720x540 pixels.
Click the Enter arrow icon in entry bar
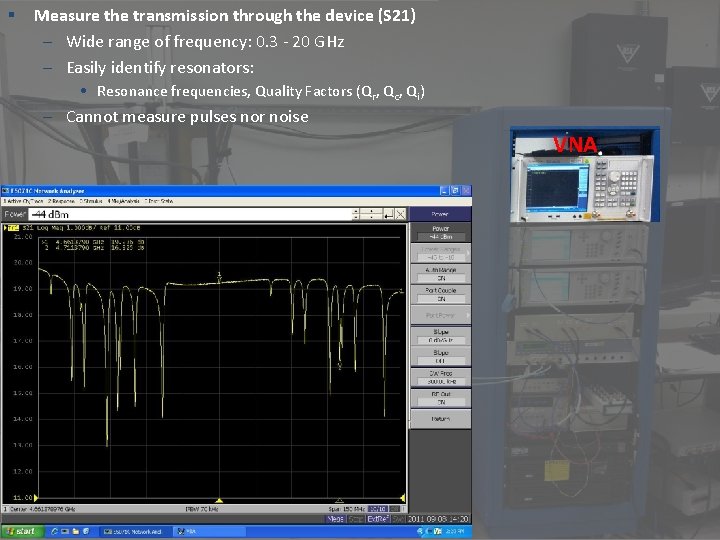(x=388, y=214)
